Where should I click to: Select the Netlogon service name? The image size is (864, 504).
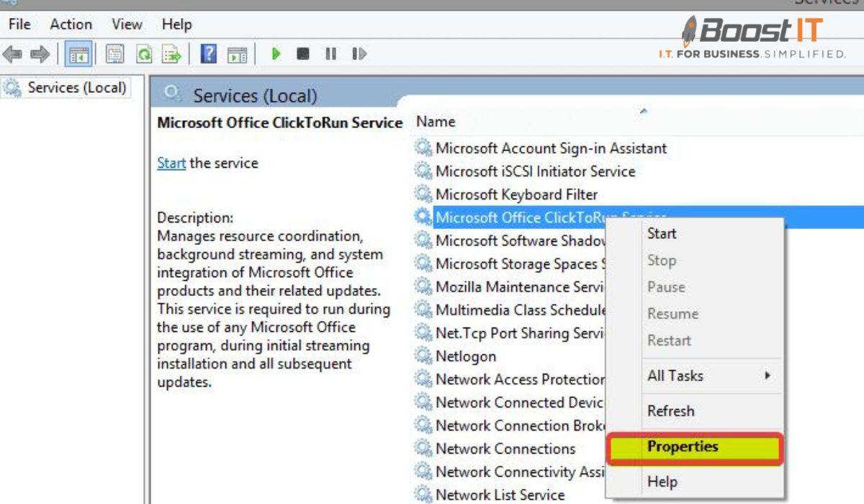click(x=466, y=356)
